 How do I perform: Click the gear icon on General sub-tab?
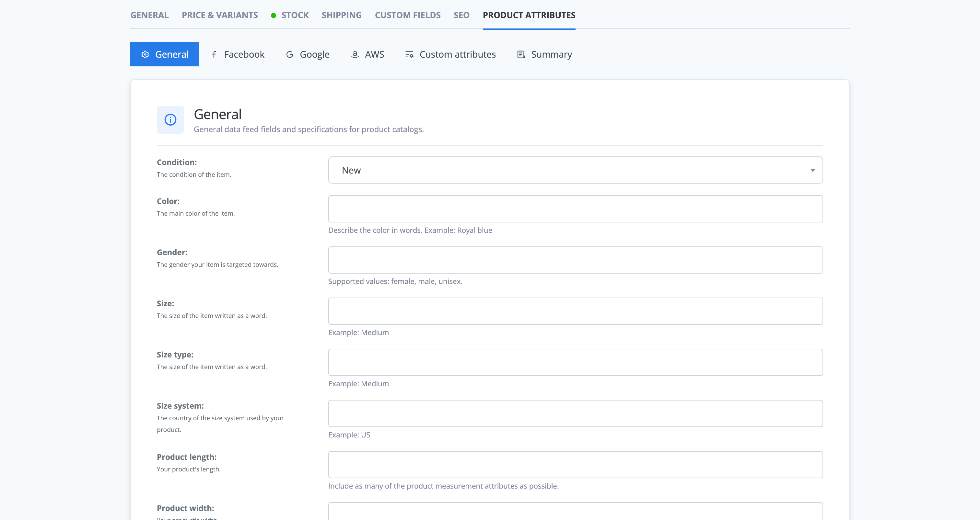(145, 54)
